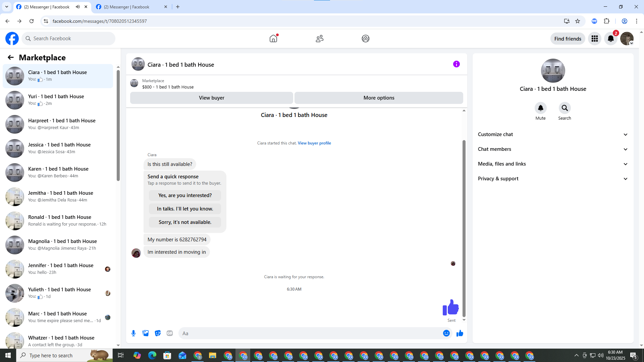The height and width of the screenshot is (362, 644).
Task: Choose the sticker icon in composer
Action: (x=158, y=333)
